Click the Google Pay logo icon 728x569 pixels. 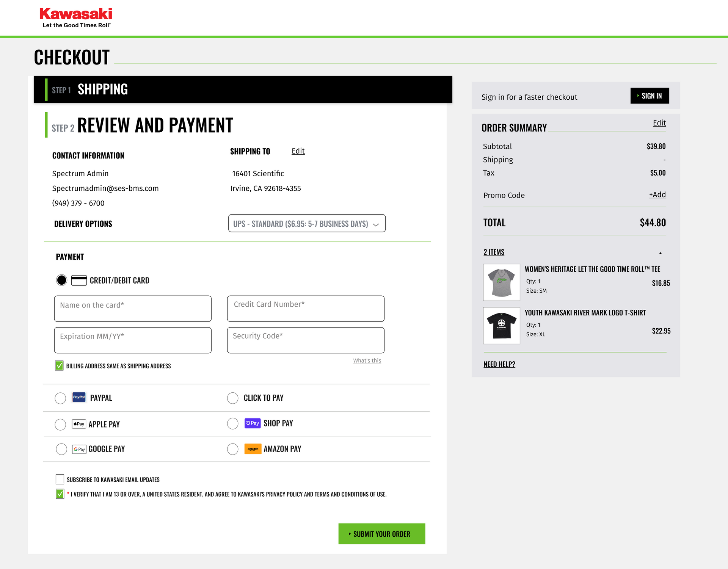tap(79, 449)
